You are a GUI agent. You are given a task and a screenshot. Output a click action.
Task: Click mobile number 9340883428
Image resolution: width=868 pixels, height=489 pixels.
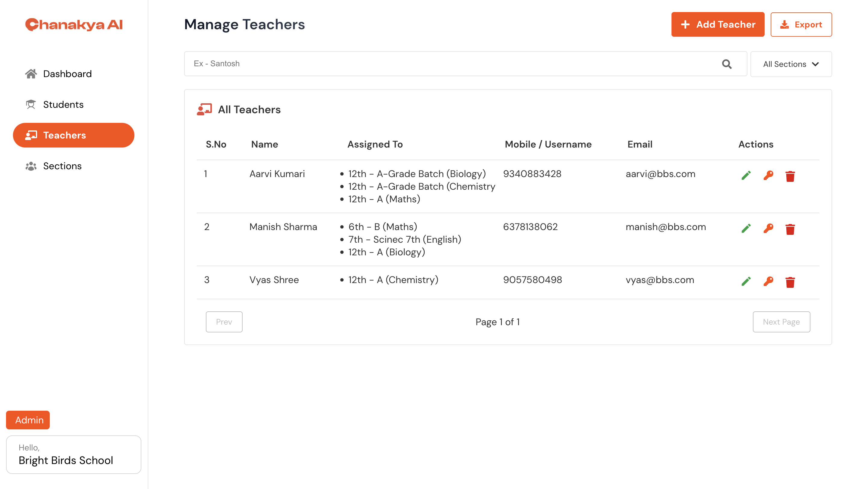pyautogui.click(x=532, y=174)
